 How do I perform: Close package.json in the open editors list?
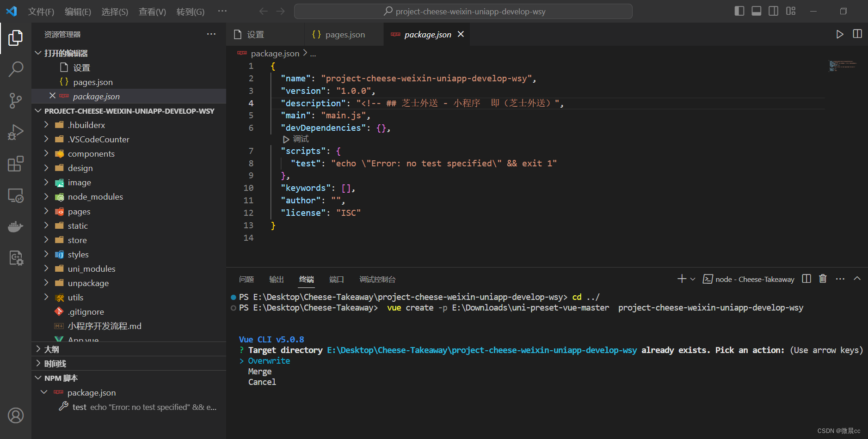click(52, 96)
